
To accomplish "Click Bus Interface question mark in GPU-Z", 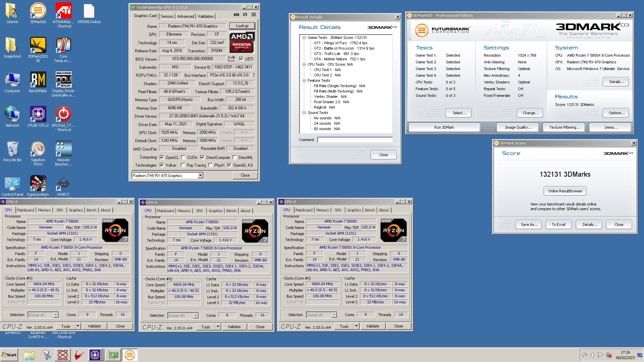I will point(254,75).
